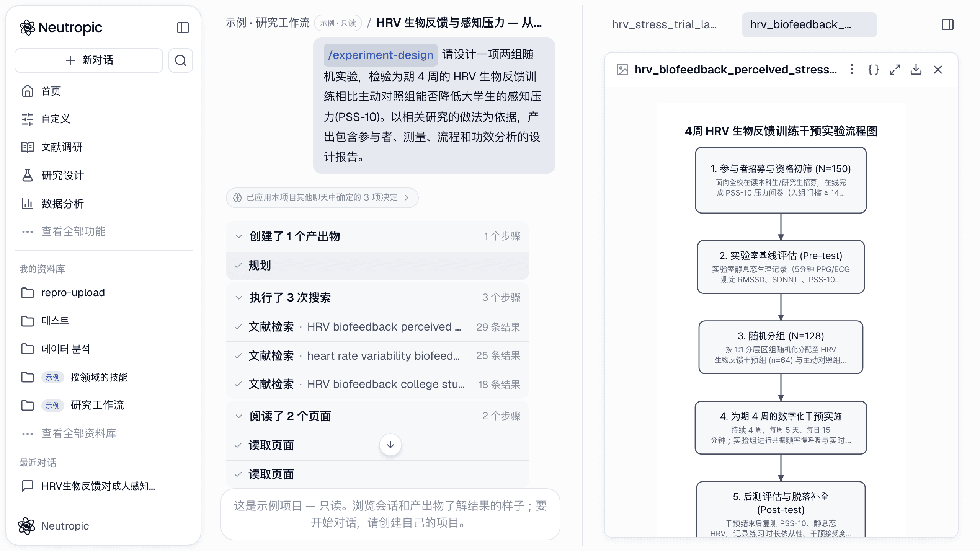The width and height of the screenshot is (980, 551).
Task: Open 数据分析 bar chart icon
Action: click(x=28, y=203)
